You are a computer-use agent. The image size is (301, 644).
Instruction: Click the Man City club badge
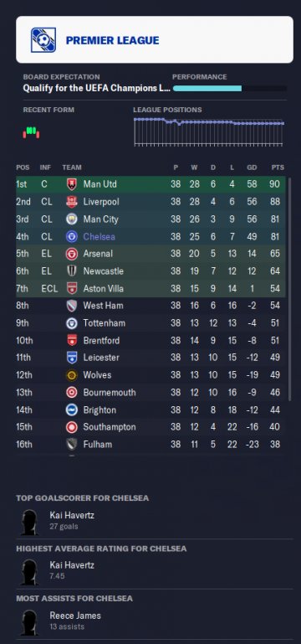[x=72, y=219]
